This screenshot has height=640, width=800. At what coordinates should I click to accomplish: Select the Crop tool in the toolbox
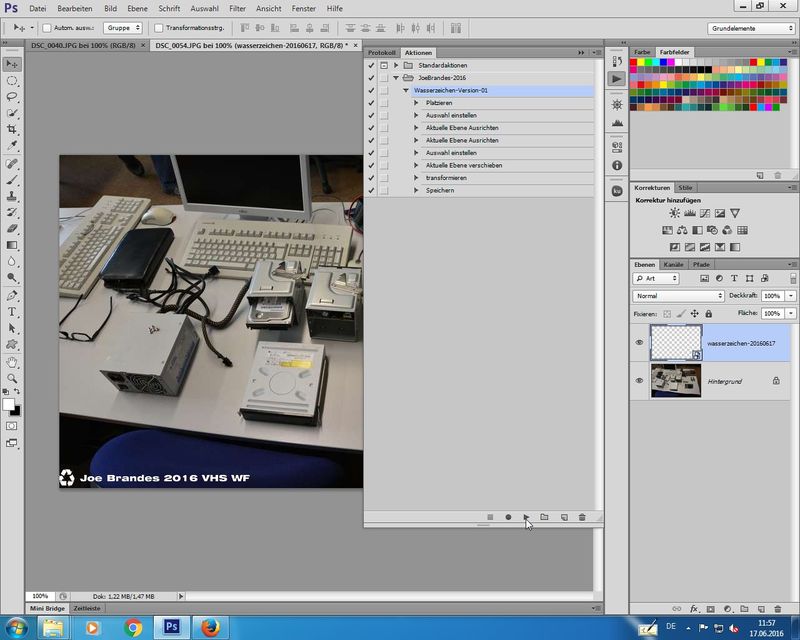[12, 130]
